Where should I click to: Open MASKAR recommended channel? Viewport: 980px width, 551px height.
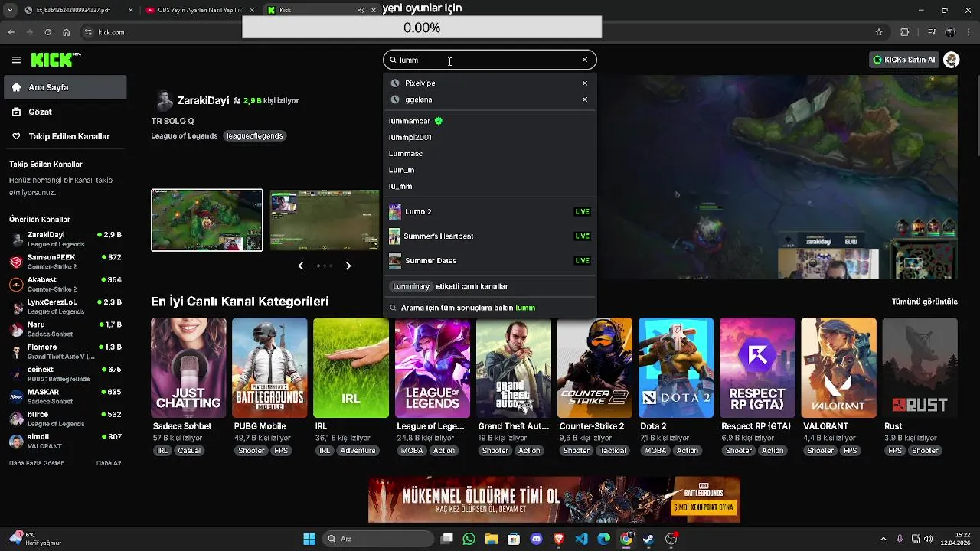(65, 396)
